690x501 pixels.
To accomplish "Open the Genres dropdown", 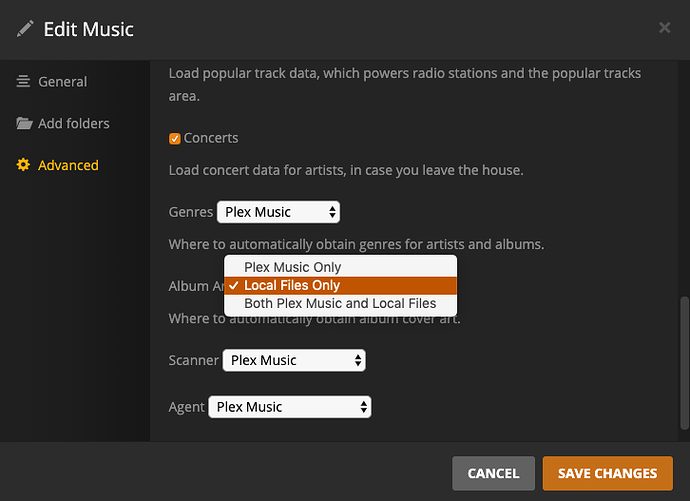I will point(278,212).
